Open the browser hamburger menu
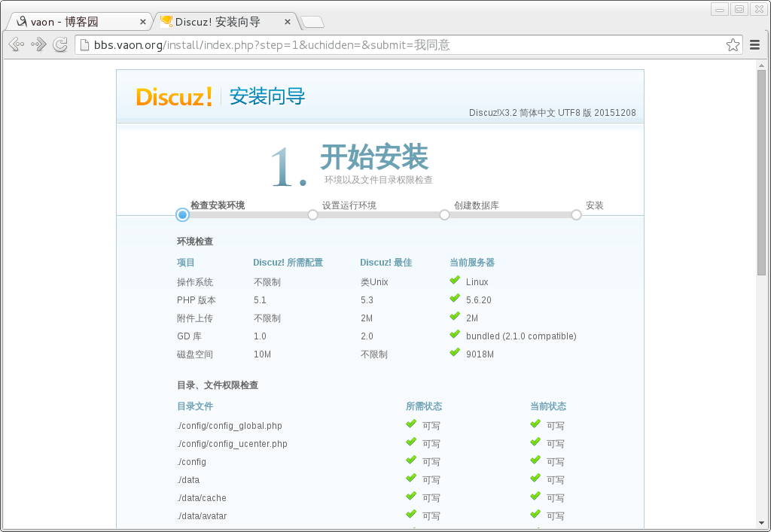771x532 pixels. tap(754, 45)
